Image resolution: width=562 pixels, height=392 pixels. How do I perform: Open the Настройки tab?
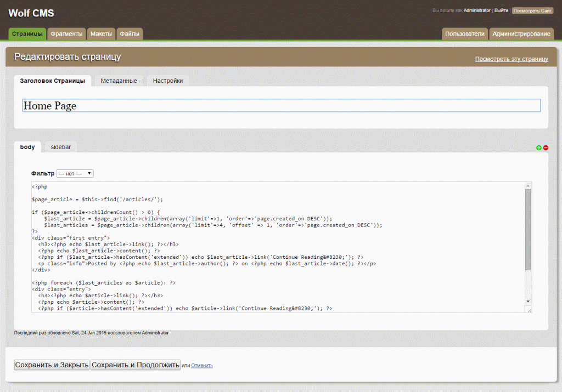click(x=168, y=81)
